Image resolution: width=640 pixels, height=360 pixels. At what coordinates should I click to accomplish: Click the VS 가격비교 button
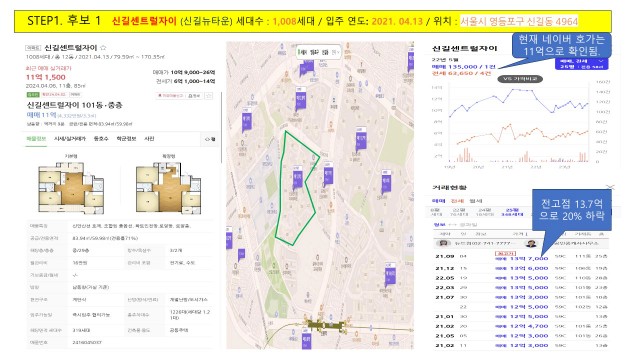click(520, 78)
